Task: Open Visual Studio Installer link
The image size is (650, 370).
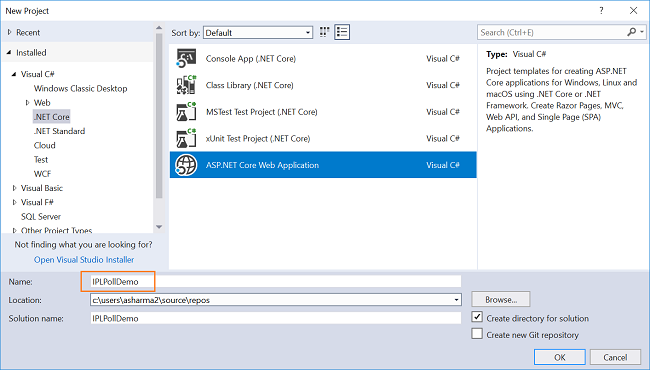Action: pyautogui.click(x=84, y=259)
